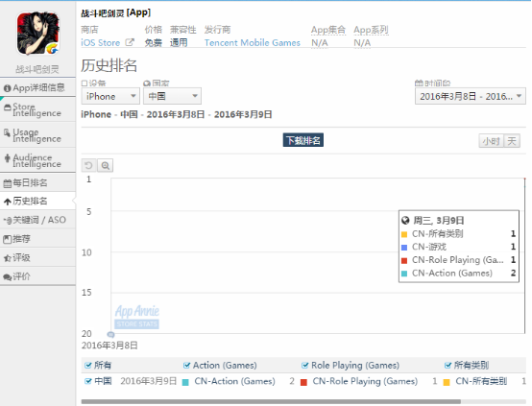This screenshot has width=532, height=406.
Task: Go to 每日排名 daily ranks
Action: pos(37,182)
